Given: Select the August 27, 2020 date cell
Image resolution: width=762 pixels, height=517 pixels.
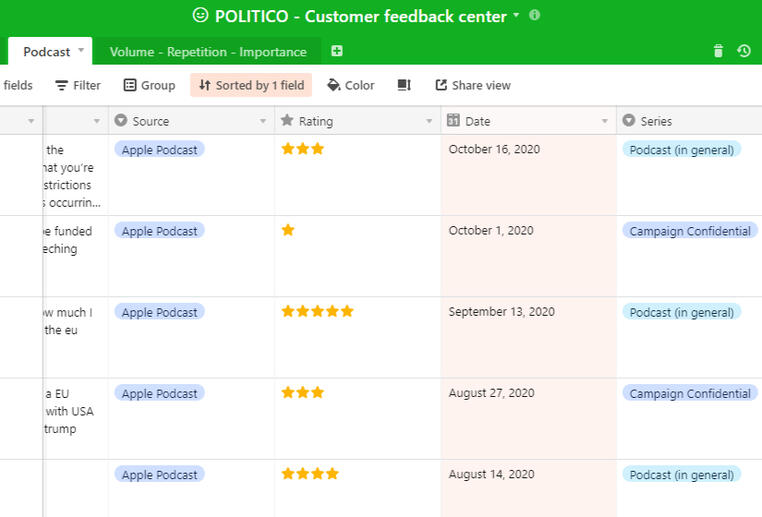Looking at the screenshot, I should tap(529, 418).
